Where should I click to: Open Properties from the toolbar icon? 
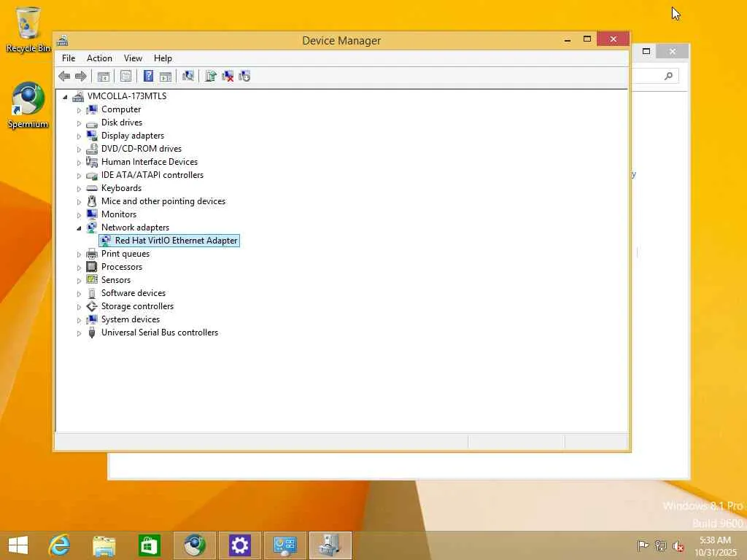[125, 76]
